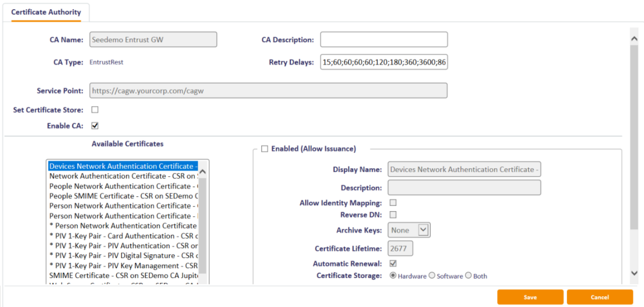The height and width of the screenshot is (307, 644).
Task: Enable the Allow Issuance checkbox
Action: (x=265, y=149)
